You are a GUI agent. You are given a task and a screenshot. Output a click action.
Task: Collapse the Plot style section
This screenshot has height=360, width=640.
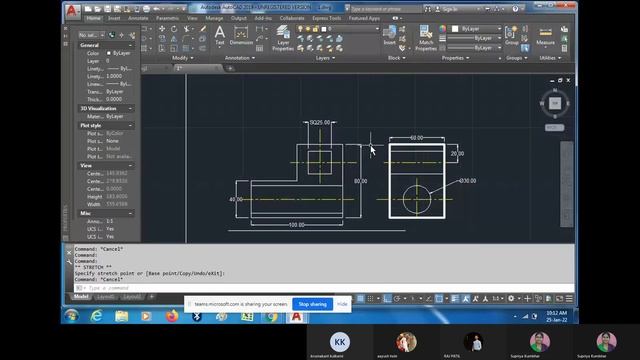pyautogui.click(x=130, y=126)
